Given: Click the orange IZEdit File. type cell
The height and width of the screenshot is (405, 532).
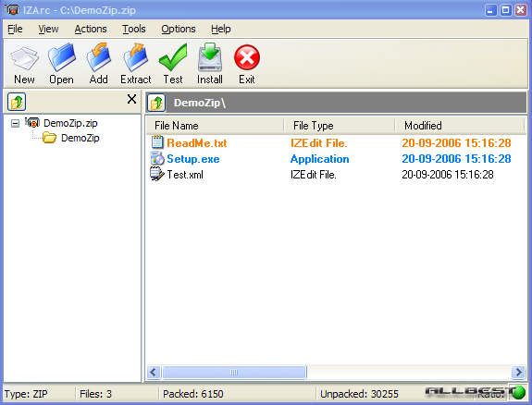Looking at the screenshot, I should click(x=319, y=143).
